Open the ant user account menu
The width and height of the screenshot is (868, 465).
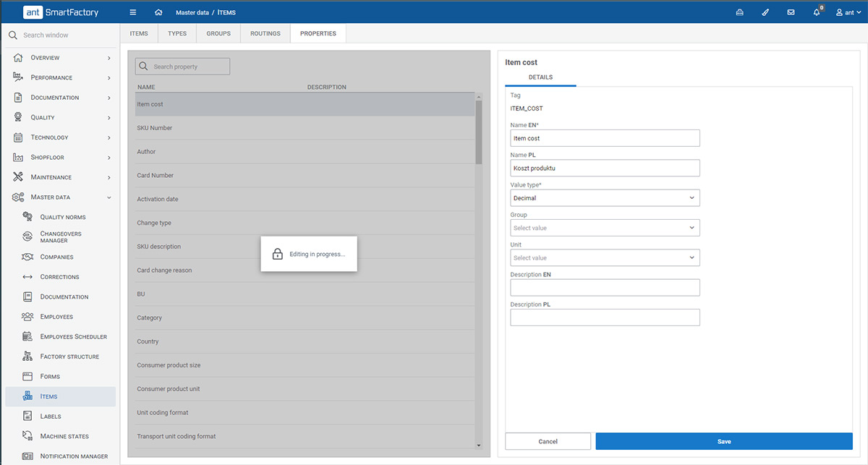[848, 12]
